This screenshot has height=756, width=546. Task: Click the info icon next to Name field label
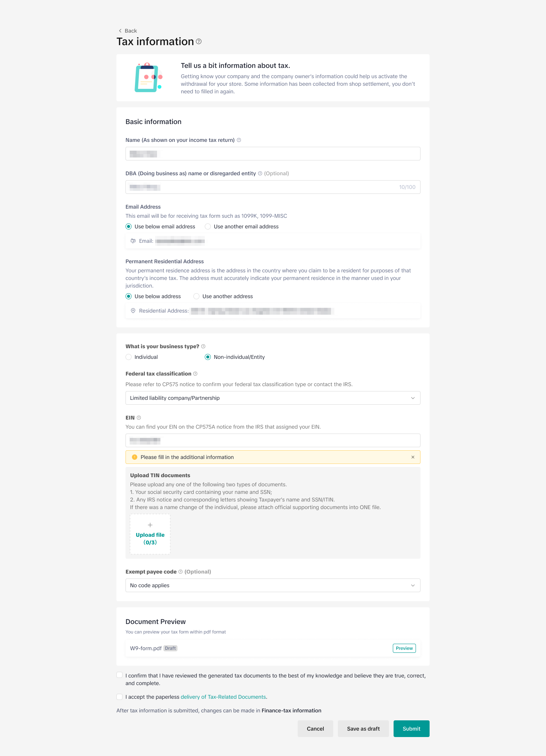(x=239, y=140)
